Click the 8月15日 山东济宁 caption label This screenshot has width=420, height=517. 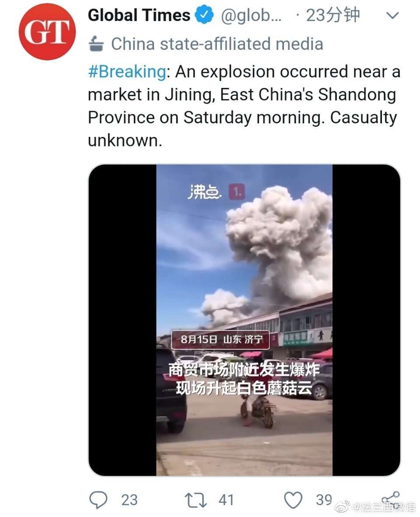click(x=220, y=339)
